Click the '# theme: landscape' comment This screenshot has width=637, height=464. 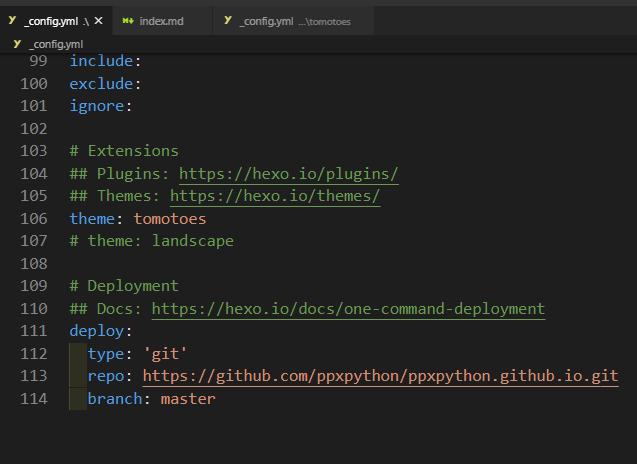152,241
